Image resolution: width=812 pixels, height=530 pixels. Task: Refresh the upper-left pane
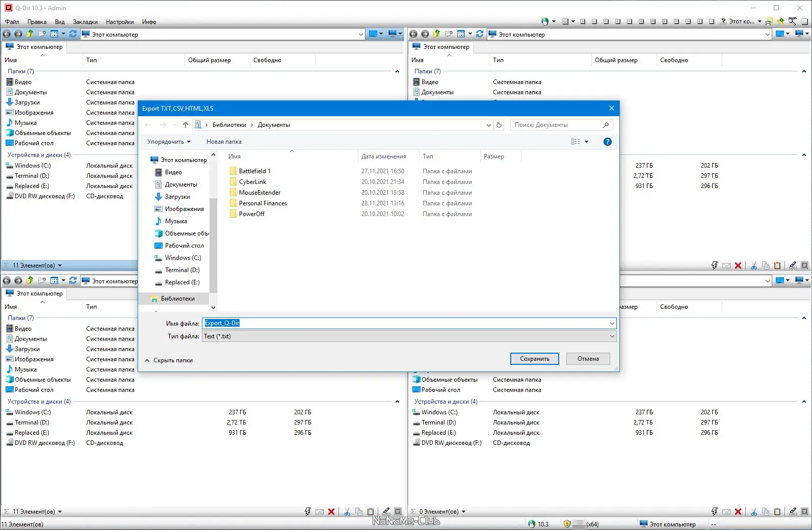(73, 34)
